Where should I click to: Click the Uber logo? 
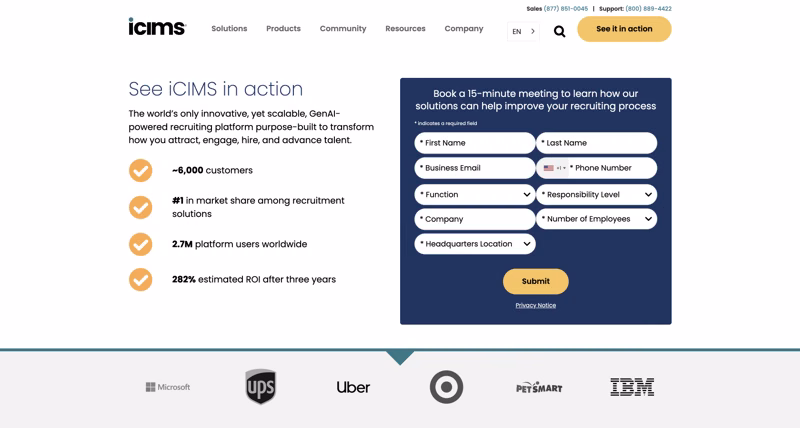pyautogui.click(x=353, y=387)
